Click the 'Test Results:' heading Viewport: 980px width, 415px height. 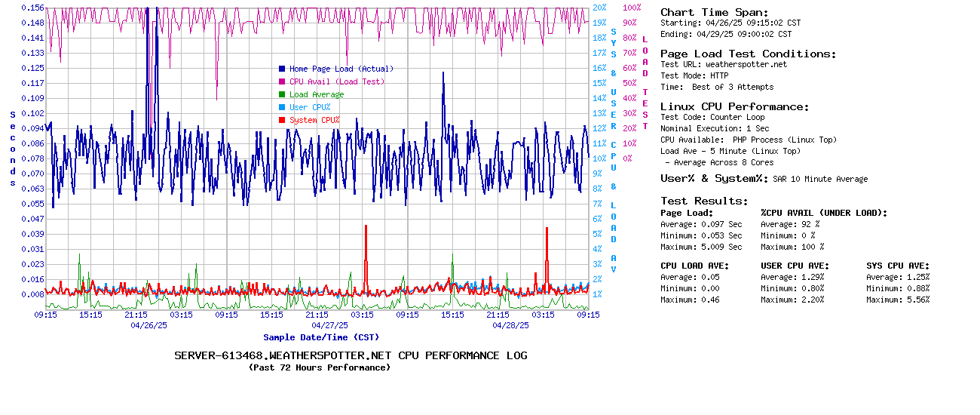(x=704, y=201)
